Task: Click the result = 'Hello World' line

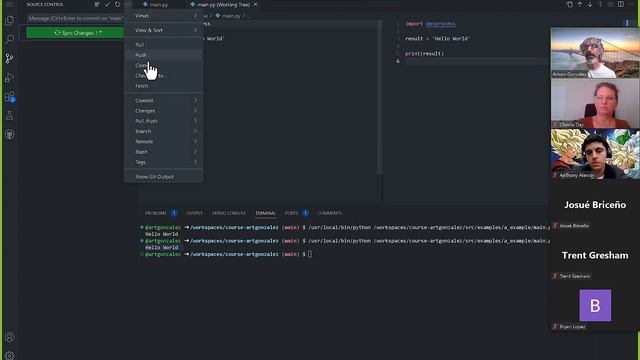Action: (438, 38)
